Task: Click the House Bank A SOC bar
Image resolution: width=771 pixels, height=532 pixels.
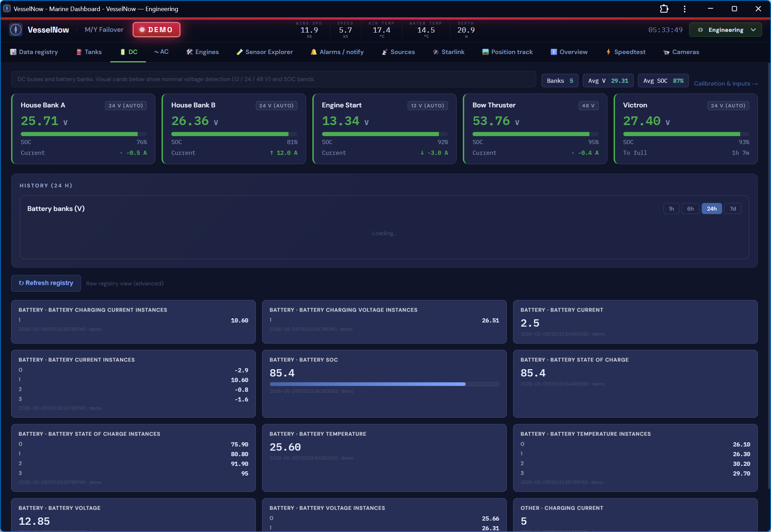Action: point(84,134)
